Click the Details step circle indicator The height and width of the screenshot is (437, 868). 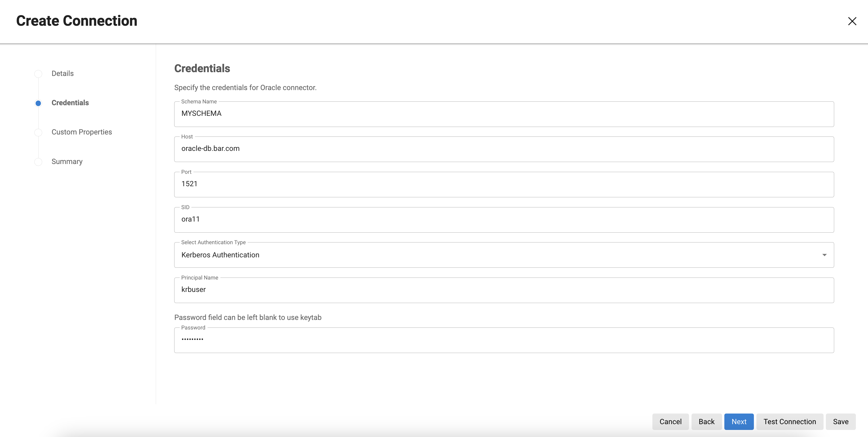pyautogui.click(x=38, y=74)
